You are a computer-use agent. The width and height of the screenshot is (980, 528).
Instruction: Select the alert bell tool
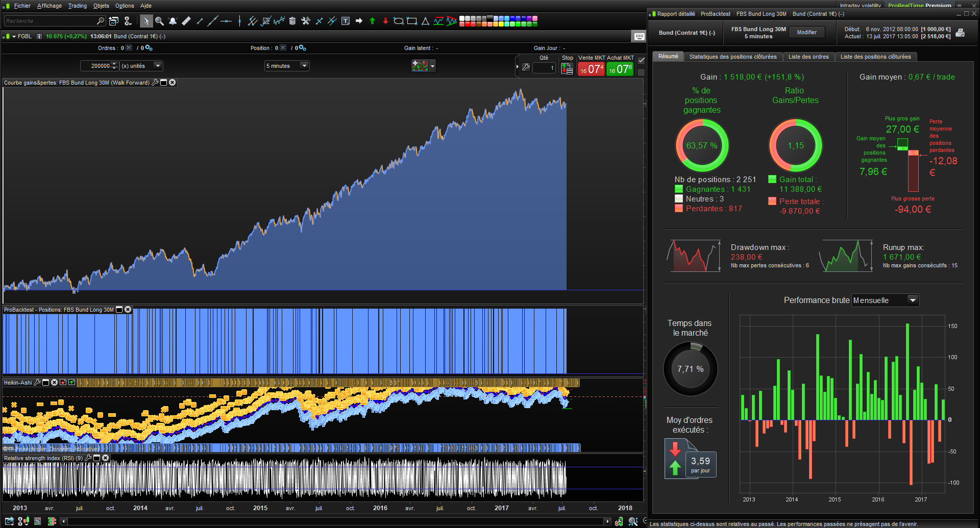[x=173, y=21]
